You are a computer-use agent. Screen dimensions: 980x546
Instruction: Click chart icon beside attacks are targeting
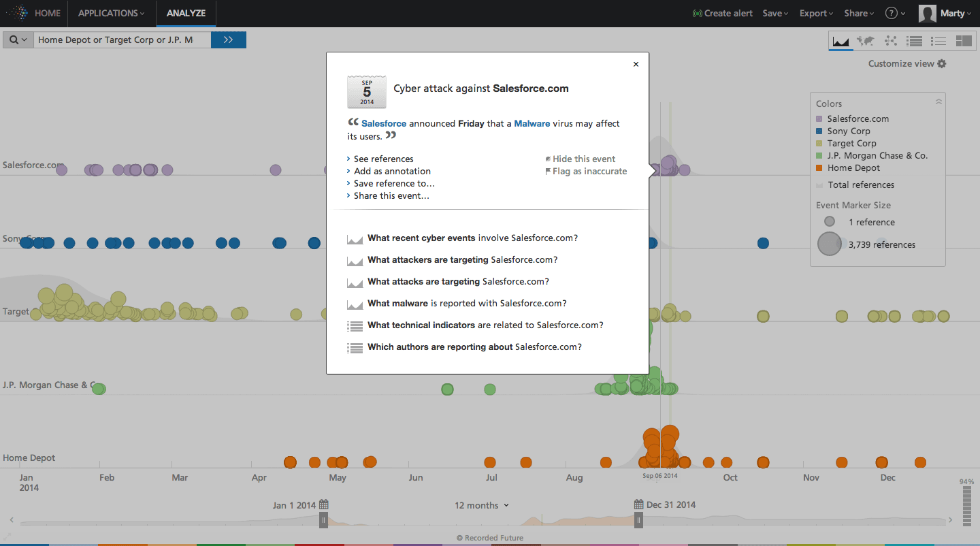tap(355, 283)
